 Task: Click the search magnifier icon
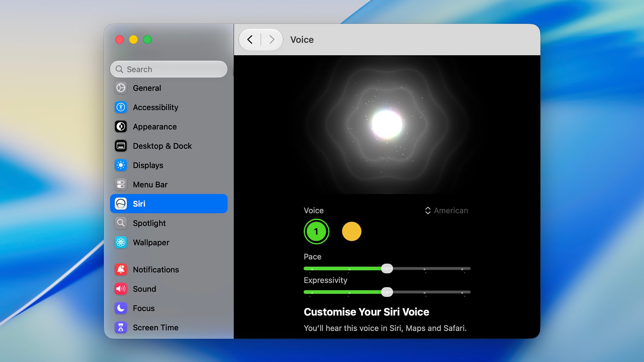tap(119, 69)
